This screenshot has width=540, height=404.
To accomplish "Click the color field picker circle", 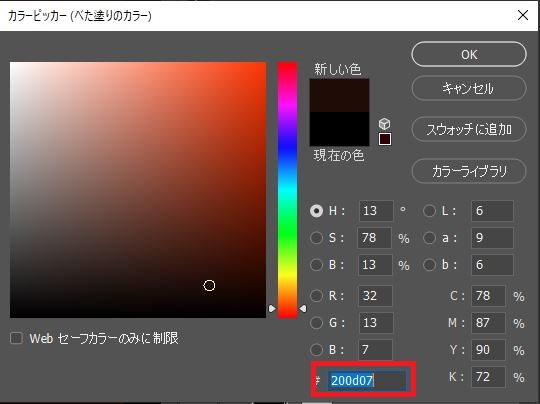I will tap(209, 286).
